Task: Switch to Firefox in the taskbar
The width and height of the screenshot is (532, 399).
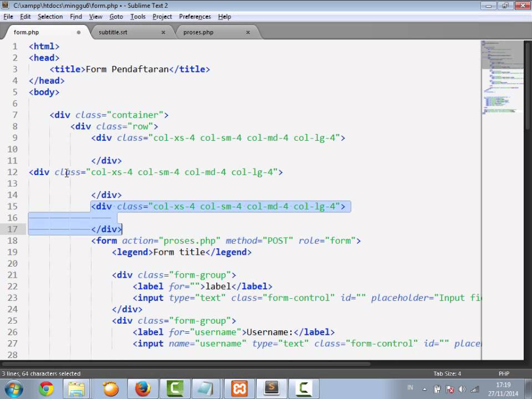Action: [x=143, y=389]
